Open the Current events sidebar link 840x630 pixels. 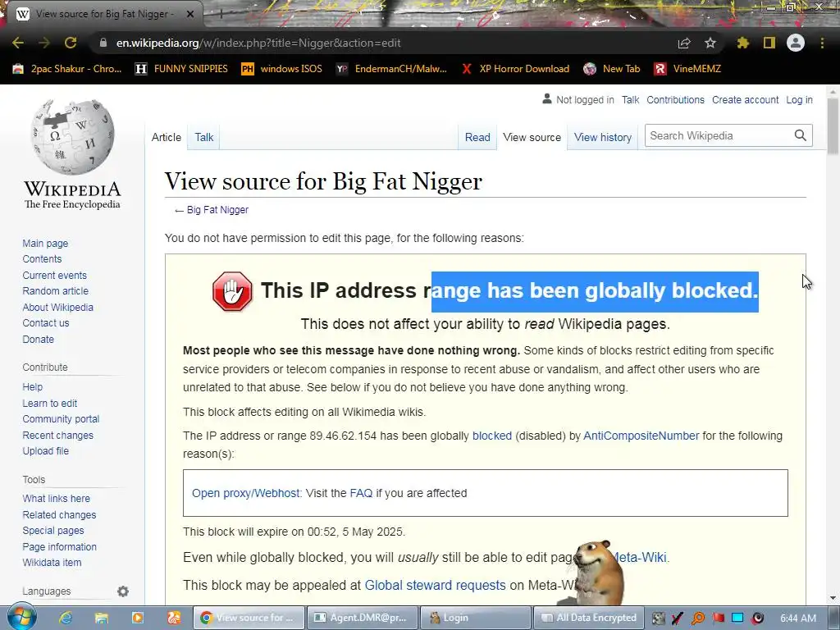pyautogui.click(x=54, y=276)
